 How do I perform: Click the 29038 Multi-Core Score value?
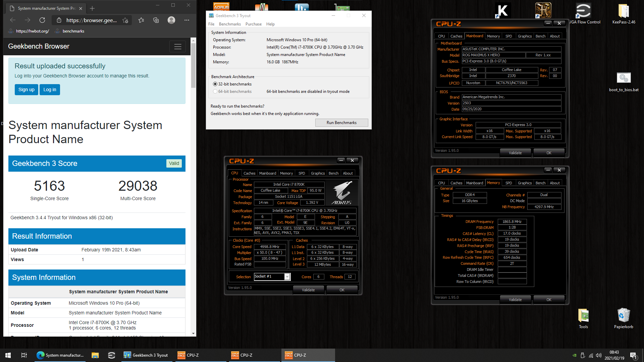(138, 186)
